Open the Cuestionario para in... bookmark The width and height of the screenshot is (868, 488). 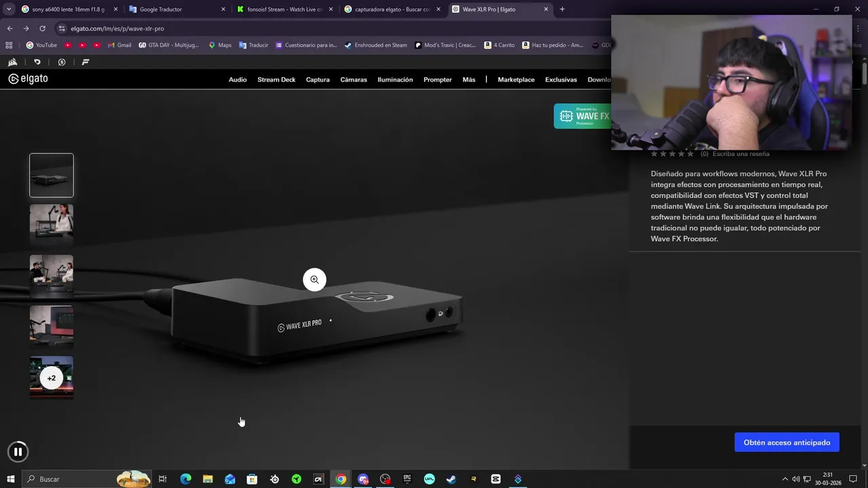point(306,45)
